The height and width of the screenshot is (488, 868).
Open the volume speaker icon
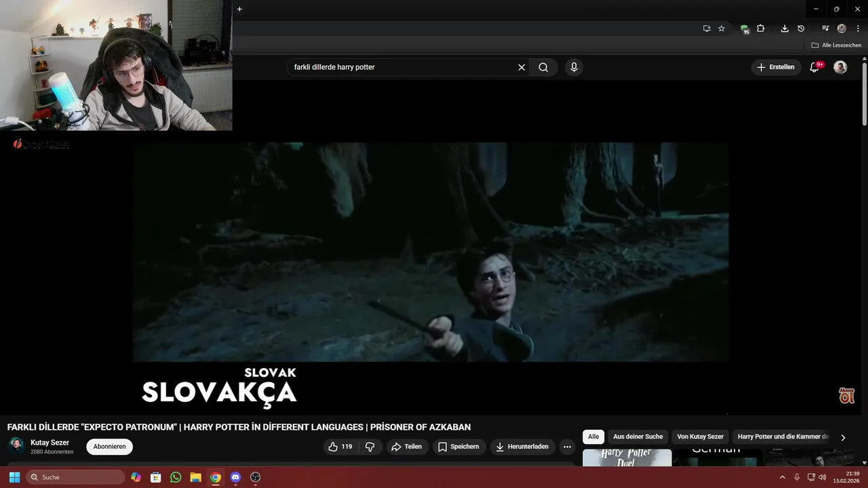(823, 477)
